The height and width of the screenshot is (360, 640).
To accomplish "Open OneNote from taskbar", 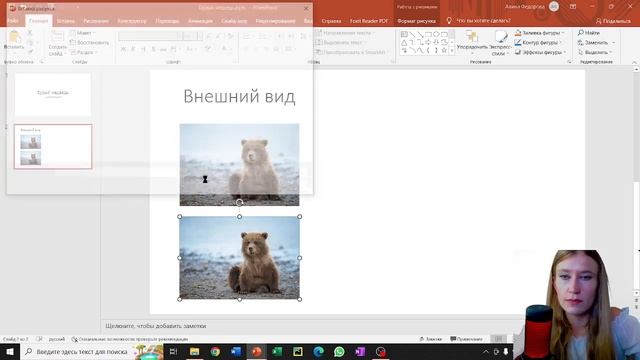I will 360,351.
